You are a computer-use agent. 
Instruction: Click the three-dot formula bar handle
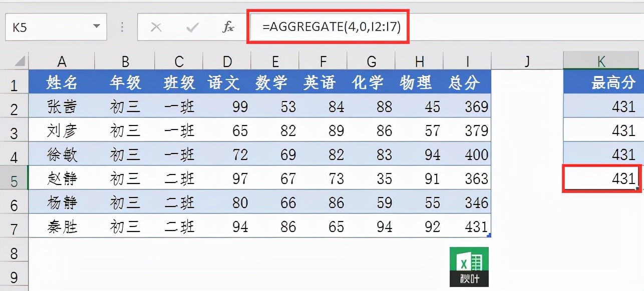tap(122, 27)
